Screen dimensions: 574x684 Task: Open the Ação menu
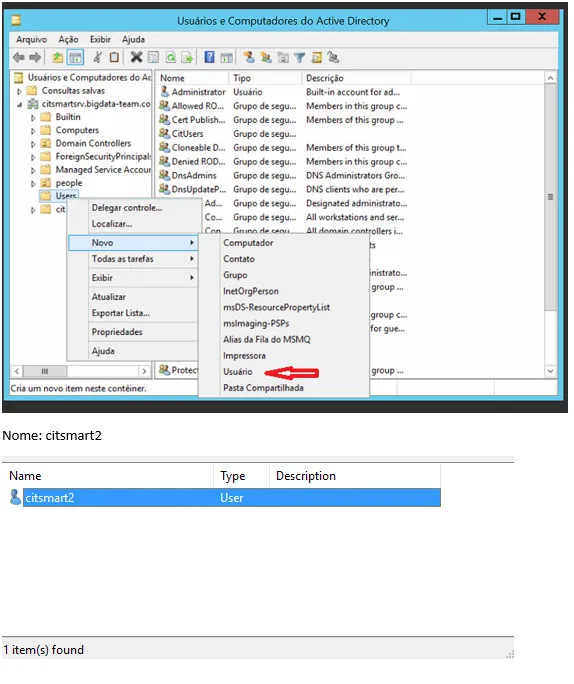point(68,39)
